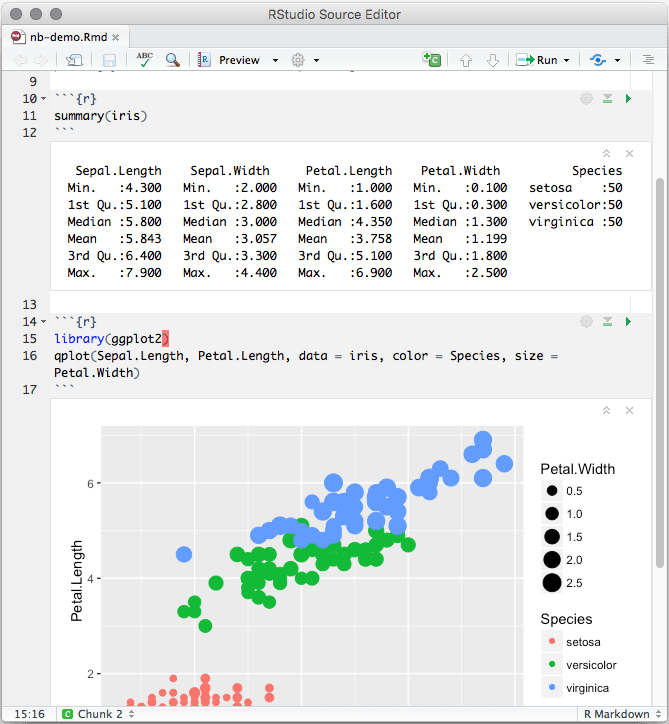669x724 pixels.
Task: Select the nb-demo.Rmd tab
Action: click(x=68, y=37)
